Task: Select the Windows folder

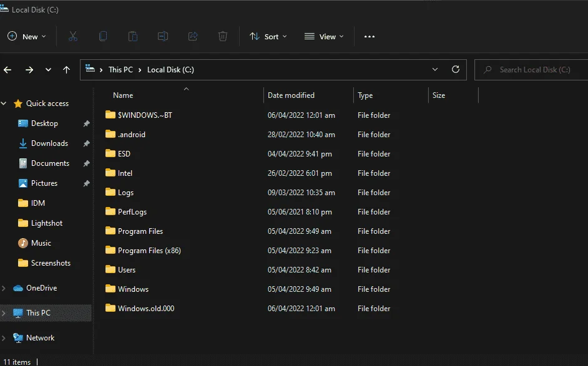Action: click(133, 289)
